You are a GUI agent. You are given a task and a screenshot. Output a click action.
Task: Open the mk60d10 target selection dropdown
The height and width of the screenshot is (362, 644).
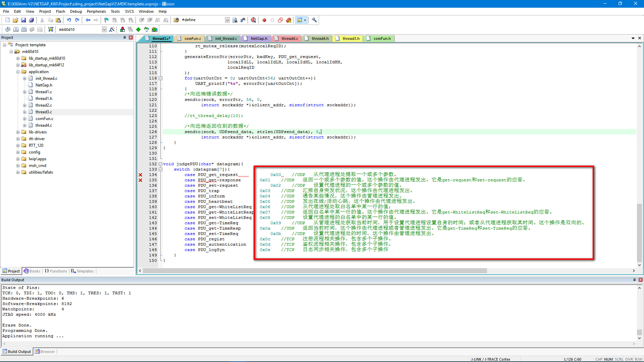[x=104, y=29]
